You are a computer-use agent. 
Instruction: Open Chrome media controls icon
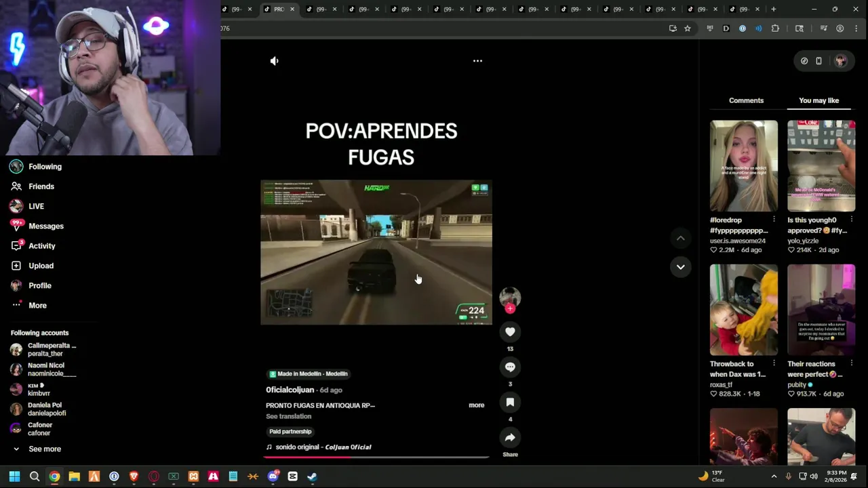coord(824,28)
